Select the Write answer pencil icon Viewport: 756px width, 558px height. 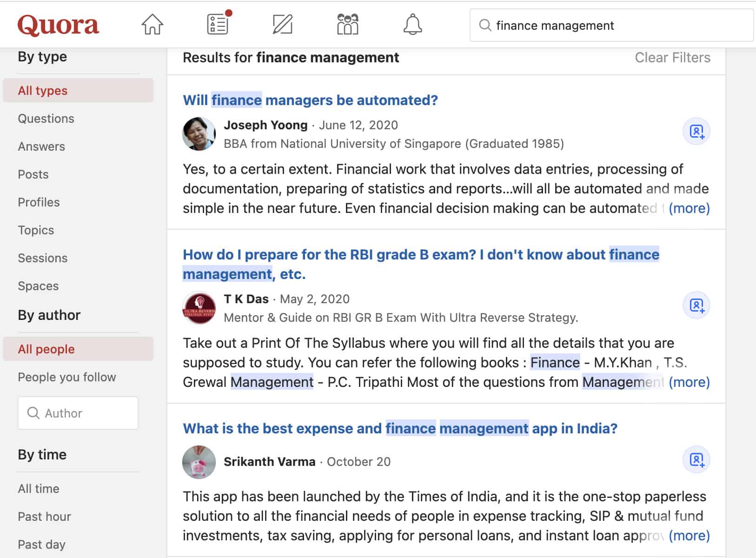coord(282,24)
